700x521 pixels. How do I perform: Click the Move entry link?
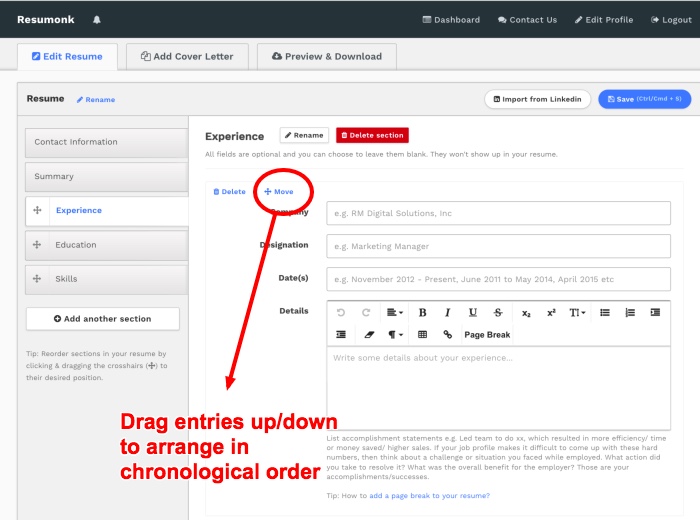279,192
